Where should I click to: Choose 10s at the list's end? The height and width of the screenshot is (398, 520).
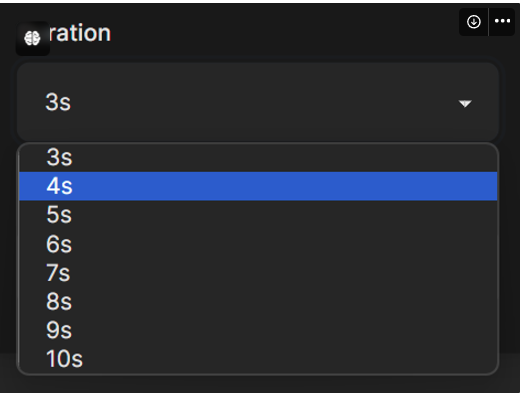258,359
